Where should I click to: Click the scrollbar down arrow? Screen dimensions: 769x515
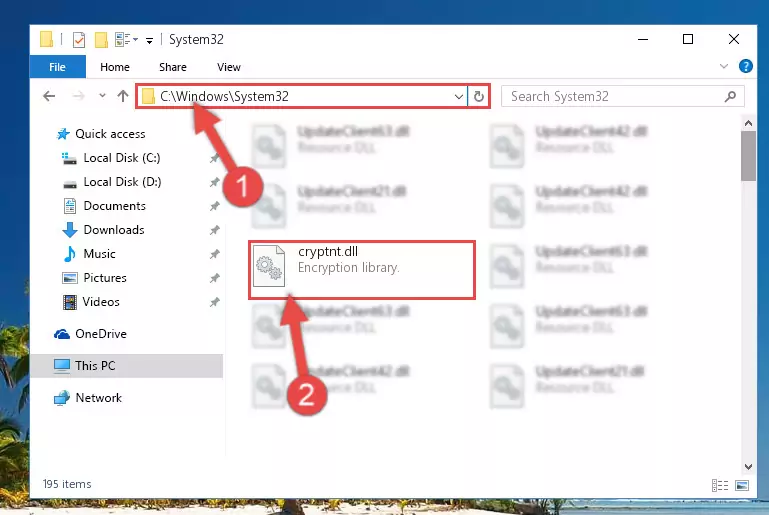(x=748, y=466)
